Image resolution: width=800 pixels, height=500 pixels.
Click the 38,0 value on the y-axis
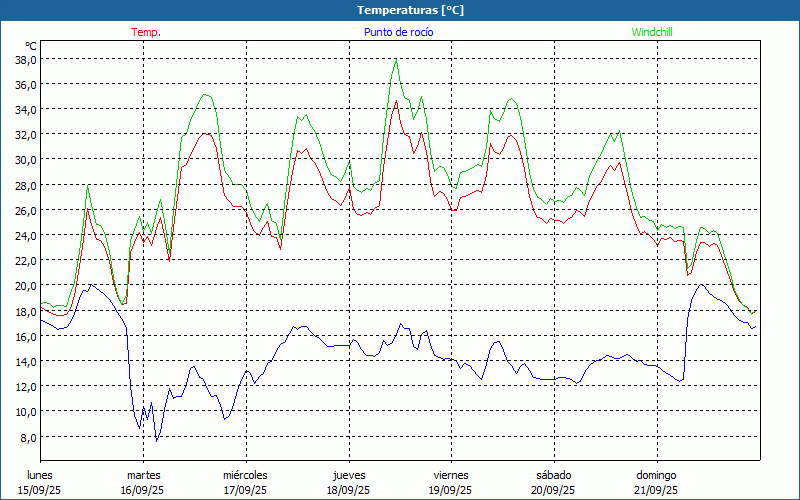26,59
